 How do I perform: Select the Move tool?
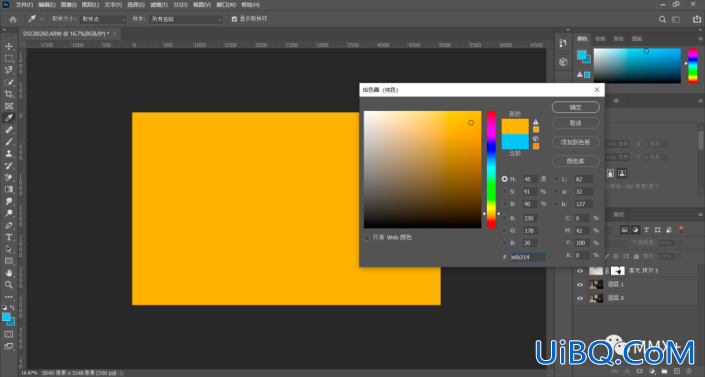click(x=9, y=46)
